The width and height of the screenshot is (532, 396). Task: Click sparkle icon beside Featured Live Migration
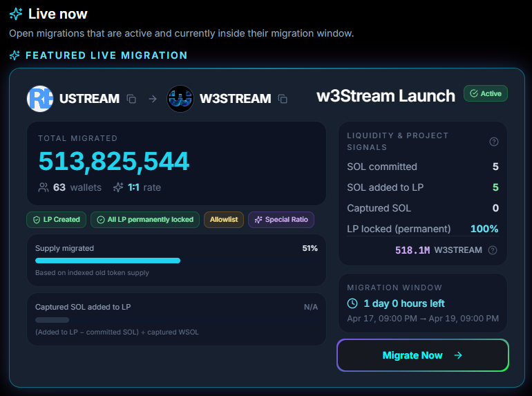(x=15, y=55)
